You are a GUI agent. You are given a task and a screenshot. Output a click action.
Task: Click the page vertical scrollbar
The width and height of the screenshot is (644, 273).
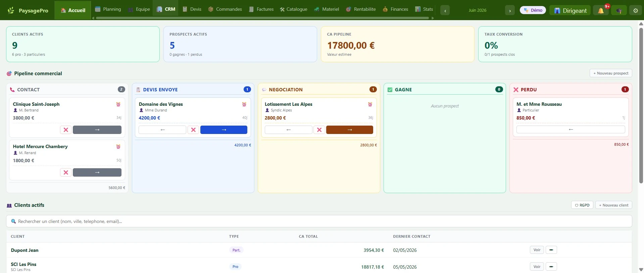641,105
